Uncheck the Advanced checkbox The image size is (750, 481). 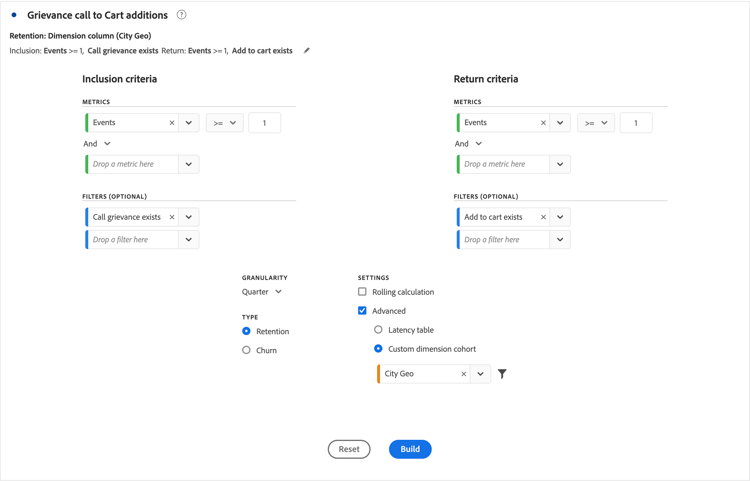363,311
